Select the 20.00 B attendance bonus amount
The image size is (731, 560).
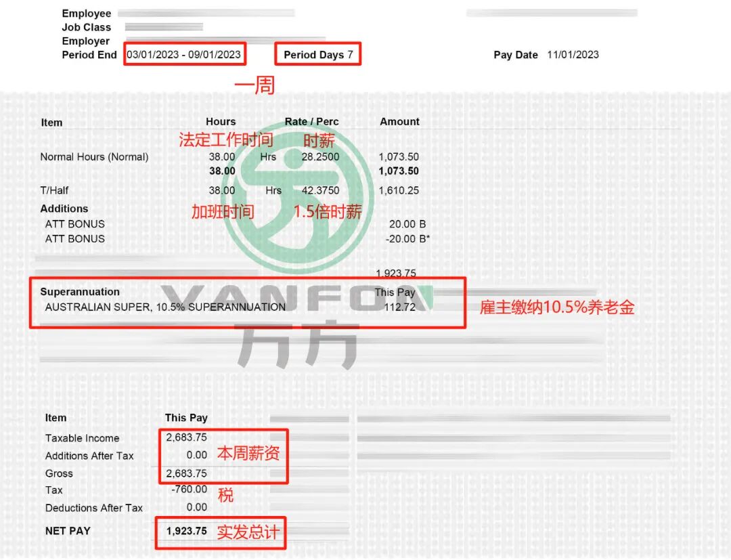[407, 224]
